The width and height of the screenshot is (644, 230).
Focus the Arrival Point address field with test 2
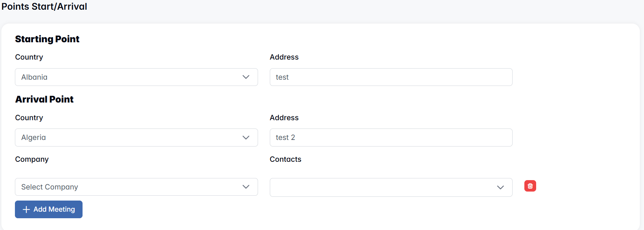pos(391,138)
